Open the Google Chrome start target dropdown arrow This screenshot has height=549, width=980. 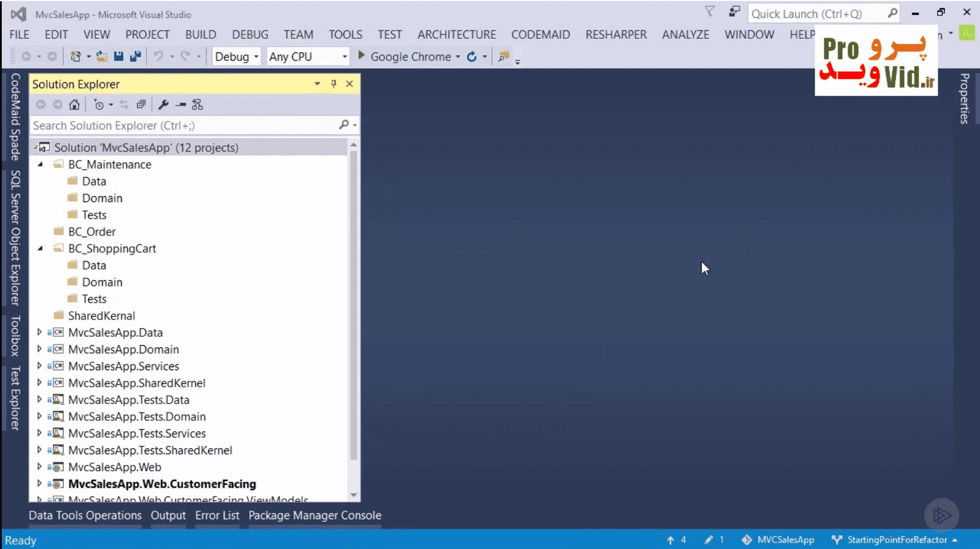(458, 57)
